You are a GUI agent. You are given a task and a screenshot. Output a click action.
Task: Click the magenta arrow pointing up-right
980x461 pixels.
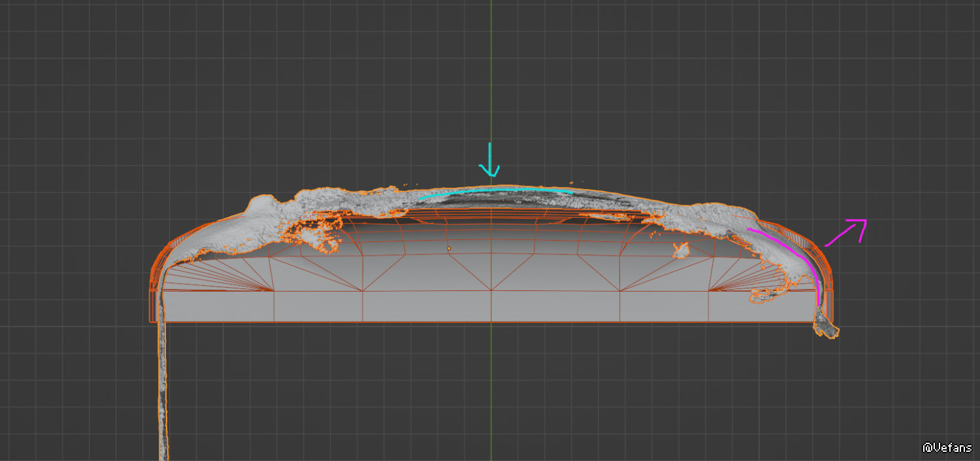(x=848, y=232)
